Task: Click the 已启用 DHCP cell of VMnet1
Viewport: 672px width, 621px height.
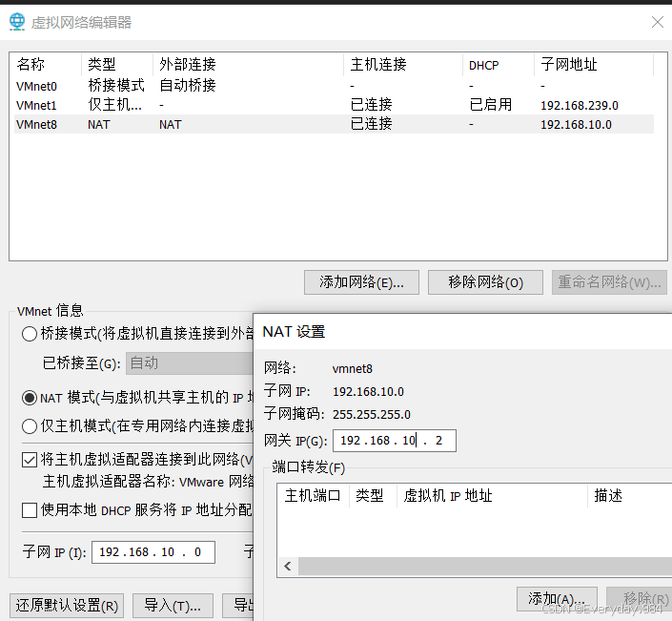Action: coord(491,105)
